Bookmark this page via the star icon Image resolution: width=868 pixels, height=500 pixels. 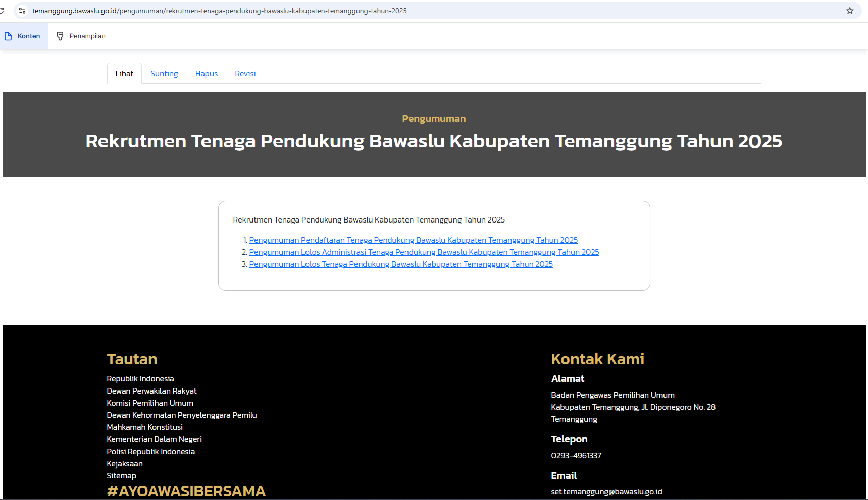point(849,10)
